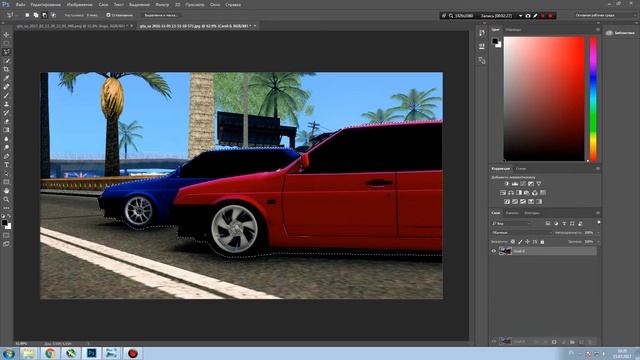Toggle lock image pixels in Layers panel
Image resolution: width=640 pixels, height=360 pixels.
click(520, 242)
